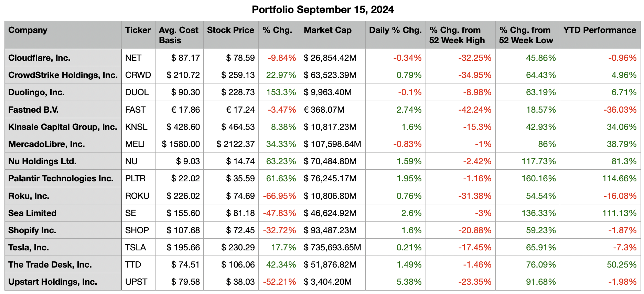The height and width of the screenshot is (294, 644).
Task: Click the Company column header
Action: coord(28,30)
